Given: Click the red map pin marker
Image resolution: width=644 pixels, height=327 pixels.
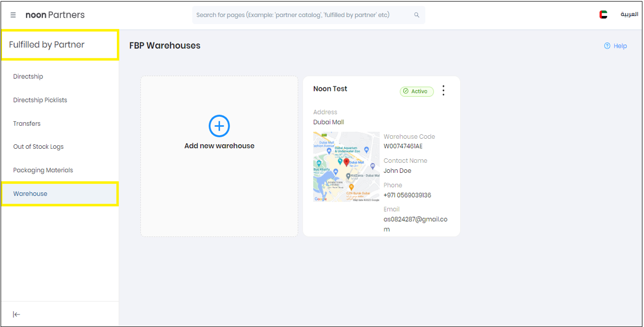Looking at the screenshot, I should pos(347,163).
